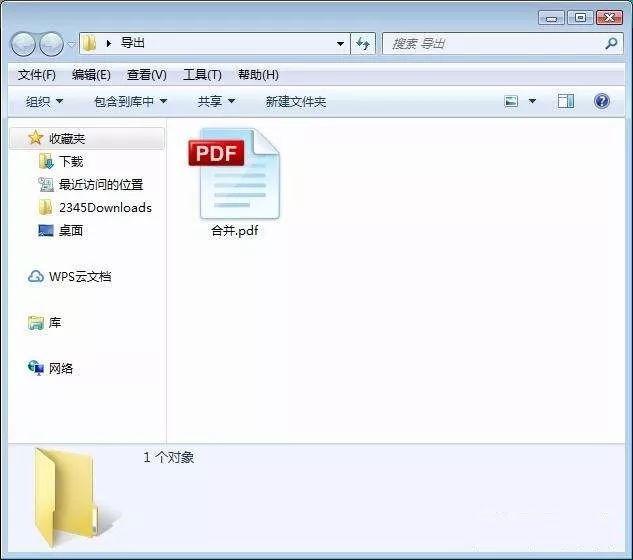This screenshot has height=560, width=633.
Task: Open 网络 in the navigation pane
Action: [x=61, y=368]
